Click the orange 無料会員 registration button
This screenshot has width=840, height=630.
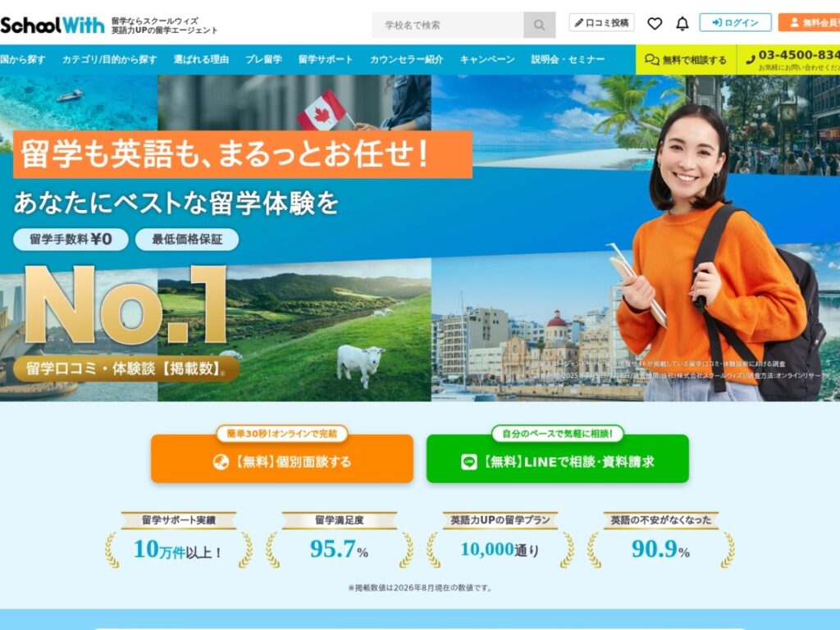click(809, 22)
